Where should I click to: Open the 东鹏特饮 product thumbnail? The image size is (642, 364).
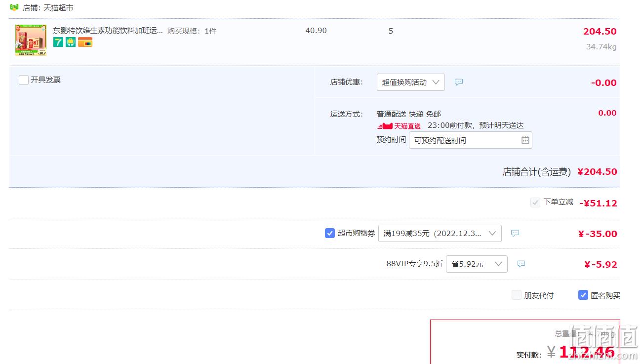click(x=31, y=40)
